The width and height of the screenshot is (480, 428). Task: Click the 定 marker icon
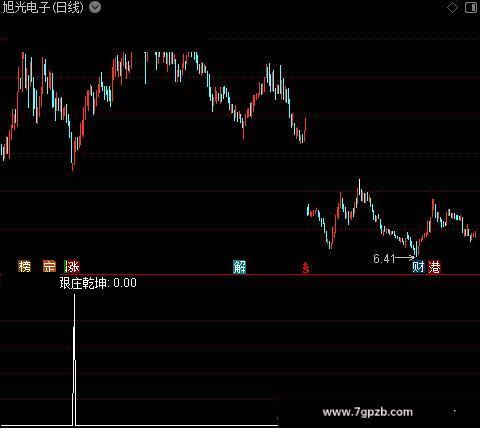(49, 266)
